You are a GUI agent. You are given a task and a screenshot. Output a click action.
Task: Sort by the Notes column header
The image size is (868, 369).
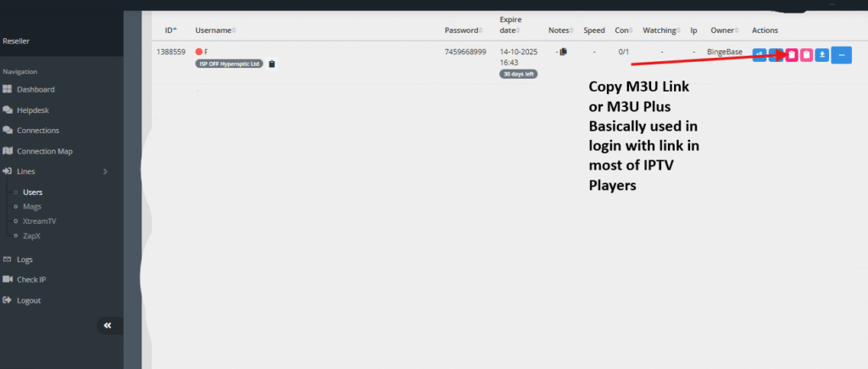(561, 31)
